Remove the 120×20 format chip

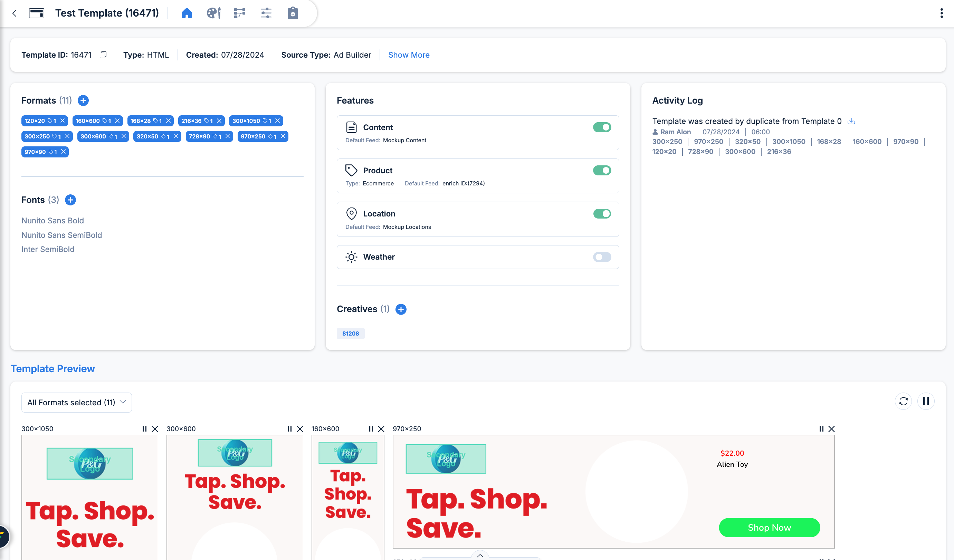point(63,121)
